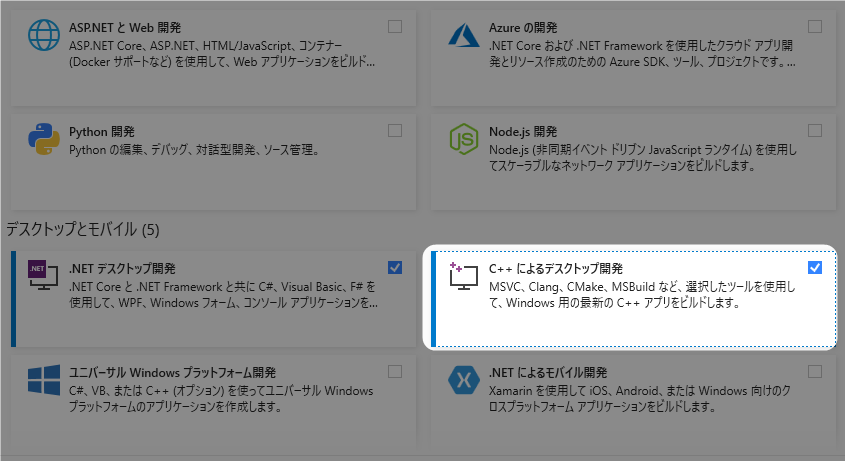Click the ASP.NET globe icon

[44, 36]
